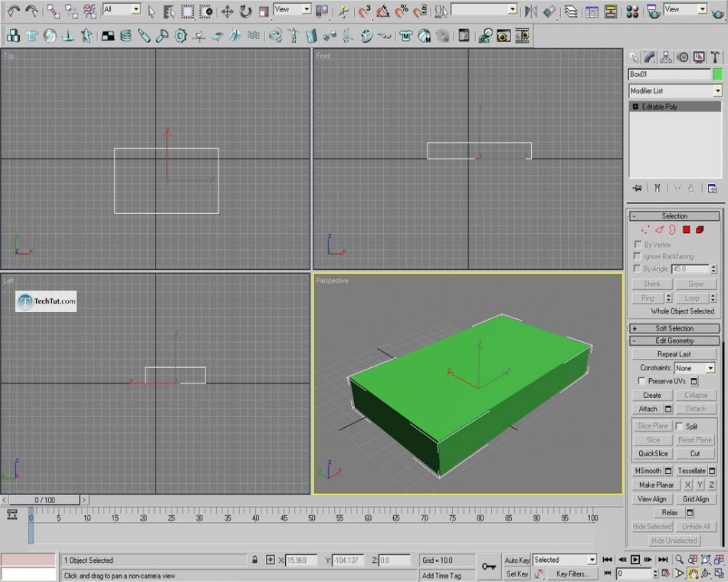
Task: Collapse the Edit Geometry rollout
Action: pos(674,340)
